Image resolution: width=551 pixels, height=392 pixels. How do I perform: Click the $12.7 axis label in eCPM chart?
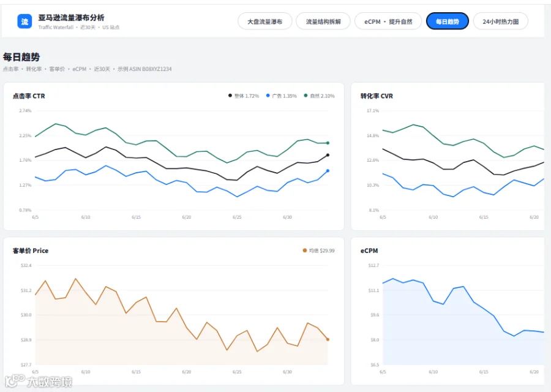[374, 265]
